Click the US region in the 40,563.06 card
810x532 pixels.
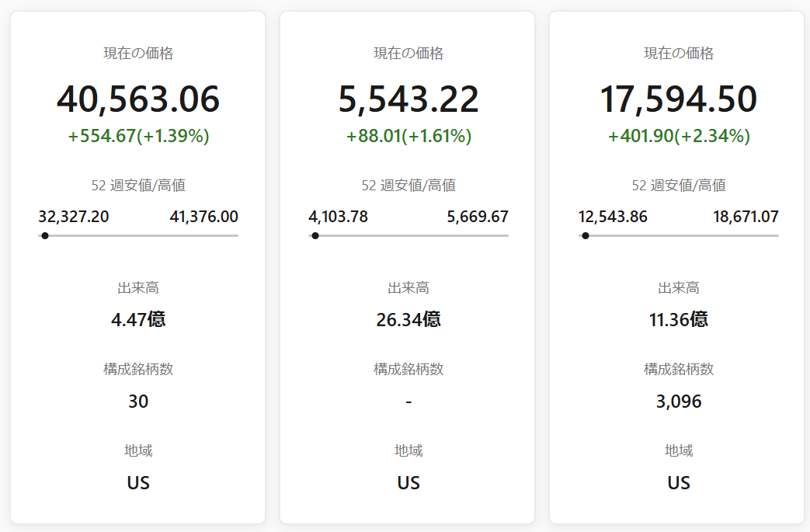tap(138, 483)
